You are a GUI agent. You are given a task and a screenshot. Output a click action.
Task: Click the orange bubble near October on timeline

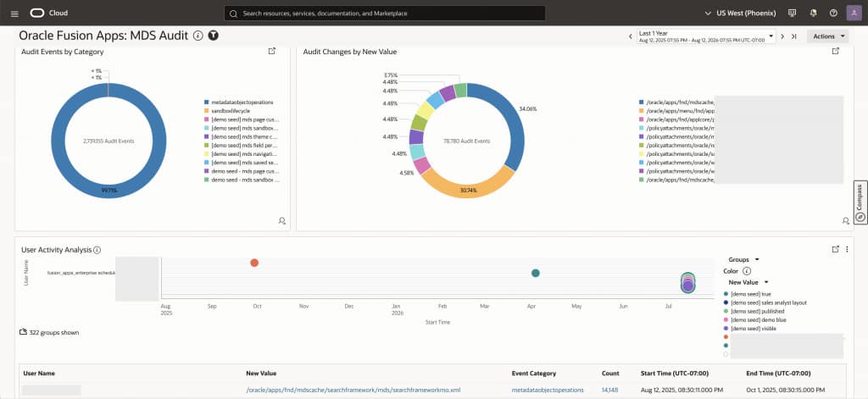[x=254, y=263]
